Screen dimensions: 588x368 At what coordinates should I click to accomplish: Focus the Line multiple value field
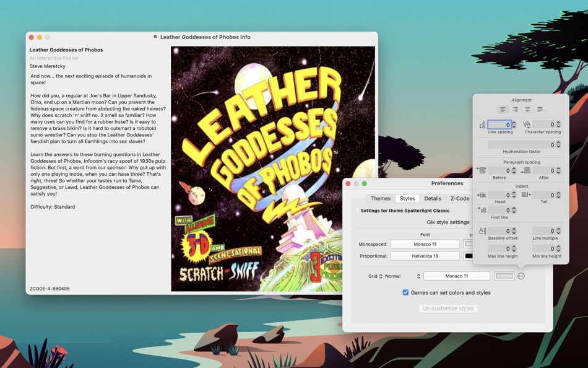544,231
